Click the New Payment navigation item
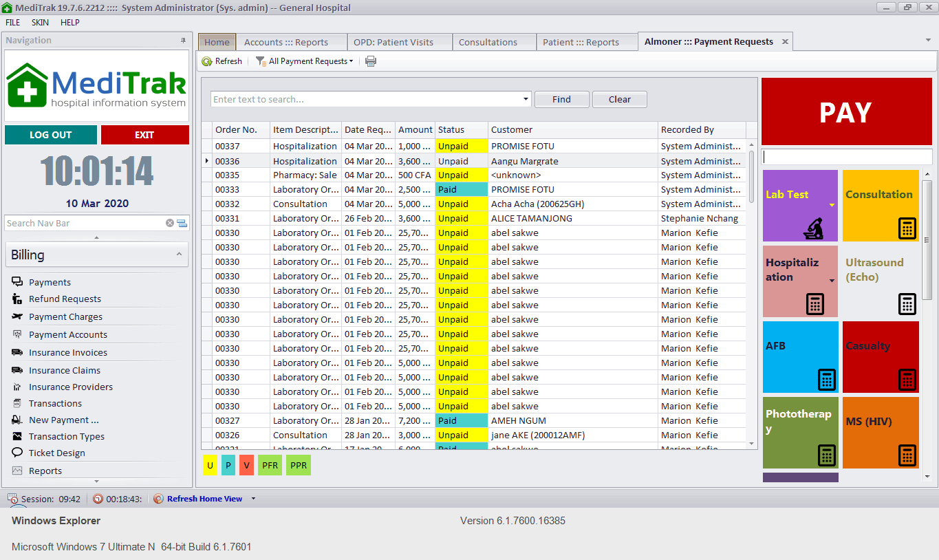Viewport: 939px width, 560px height. pos(63,420)
